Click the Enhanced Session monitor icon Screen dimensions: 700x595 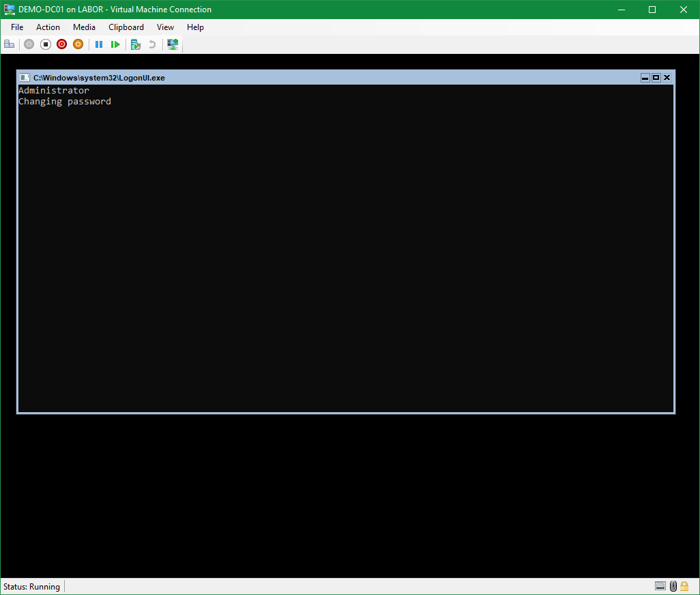[173, 44]
